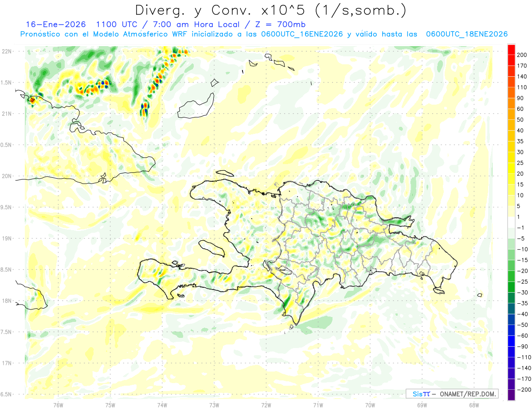The width and height of the screenshot is (532, 411).
Task: Click the "75W" longitude label
Action: point(110,405)
